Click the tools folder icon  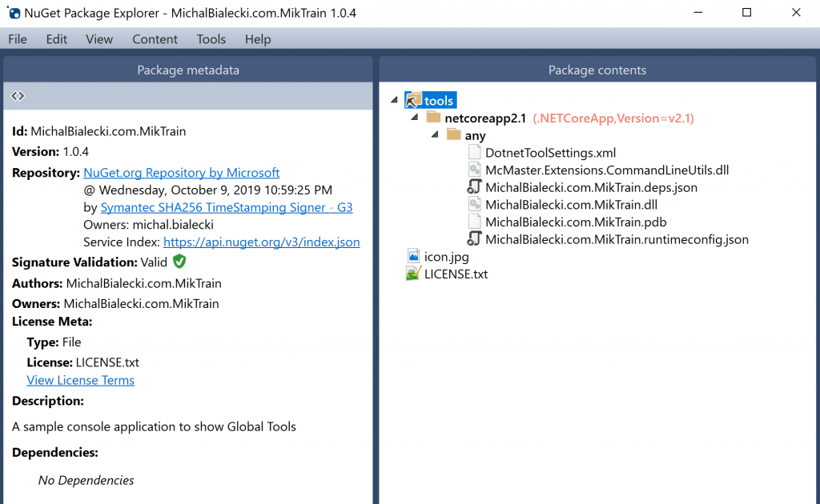click(x=413, y=100)
